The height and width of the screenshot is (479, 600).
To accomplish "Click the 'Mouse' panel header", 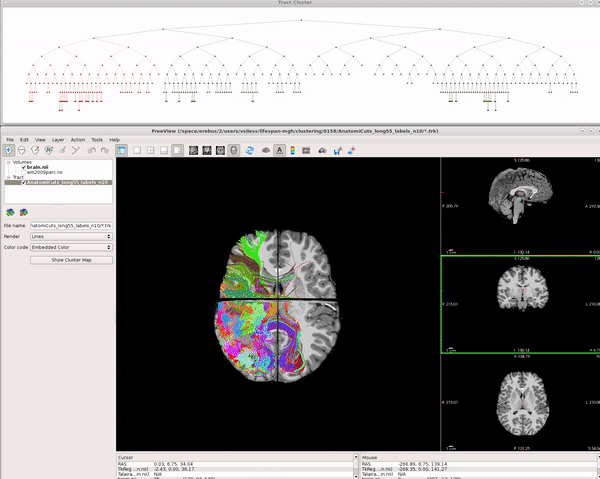I will [369, 457].
